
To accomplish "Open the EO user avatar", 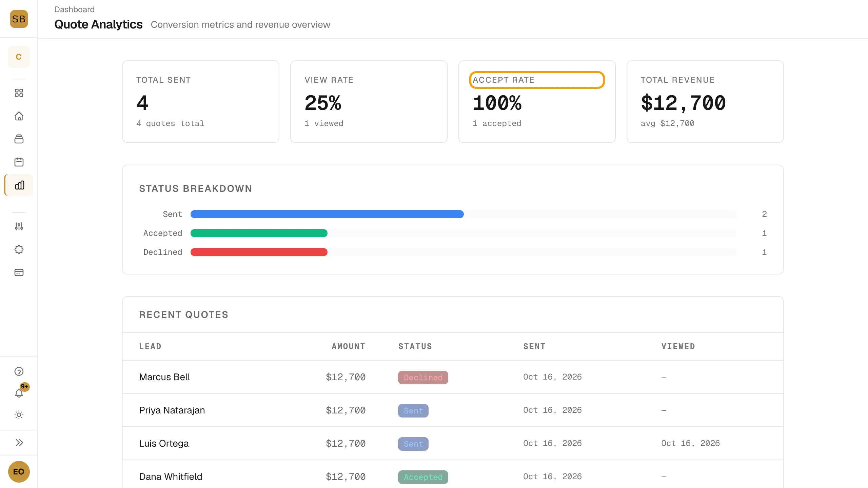I will tap(19, 472).
